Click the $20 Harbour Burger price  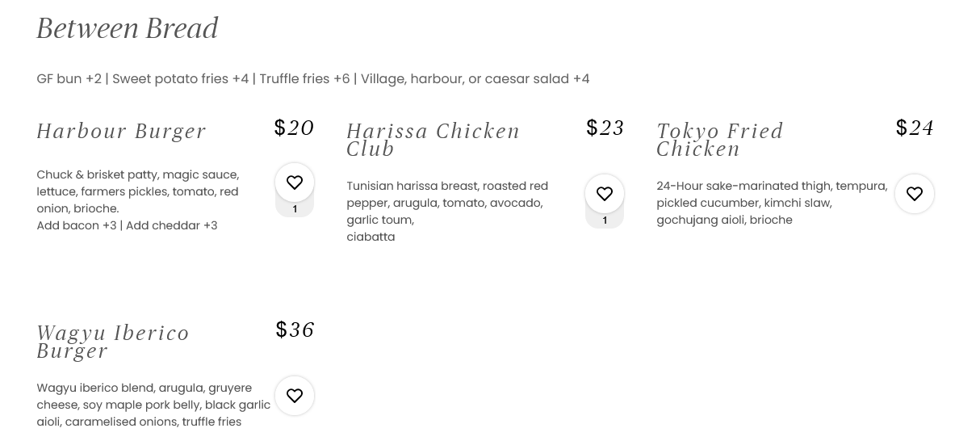(294, 128)
